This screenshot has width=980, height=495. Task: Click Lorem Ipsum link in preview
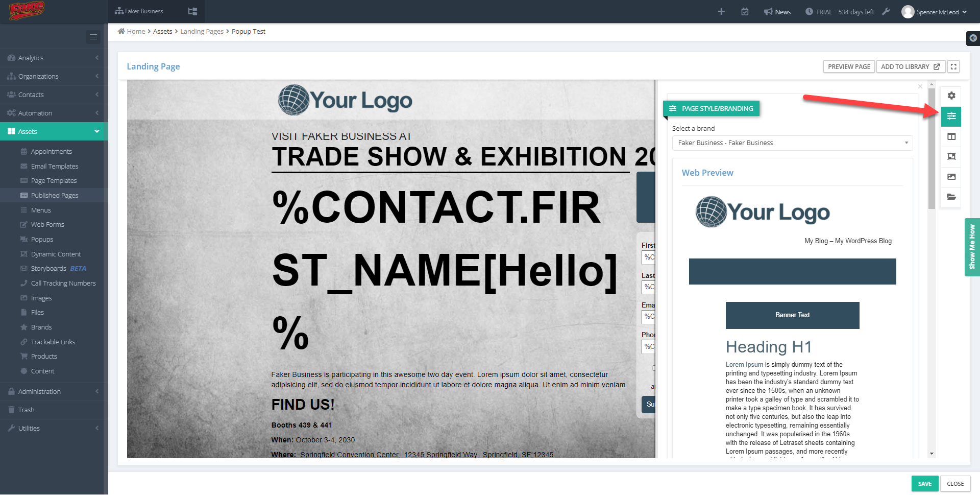pos(744,365)
